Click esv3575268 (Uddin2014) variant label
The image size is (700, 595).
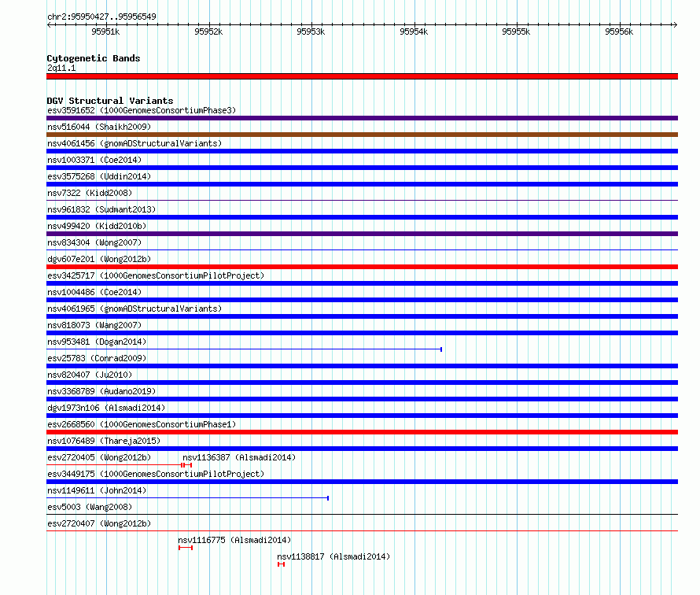[99, 176]
